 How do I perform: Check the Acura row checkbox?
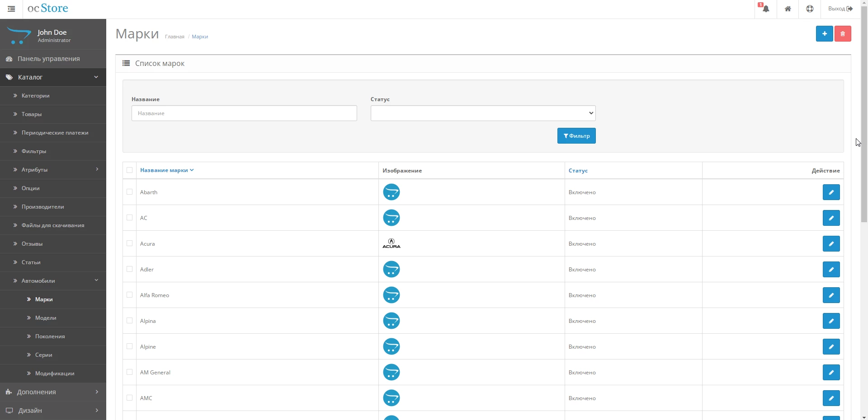pyautogui.click(x=130, y=243)
